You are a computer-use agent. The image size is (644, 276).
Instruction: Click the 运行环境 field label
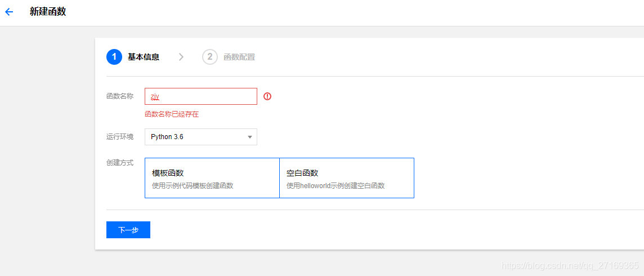coord(120,137)
